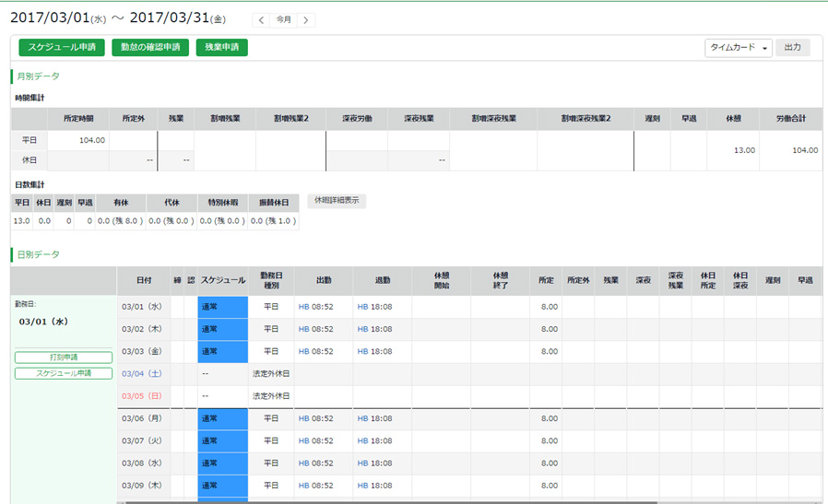
Task: Go to next month arrow
Action: coord(306,20)
